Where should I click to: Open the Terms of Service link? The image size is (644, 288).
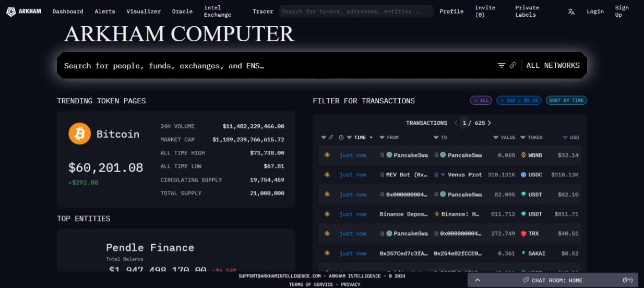311,284
